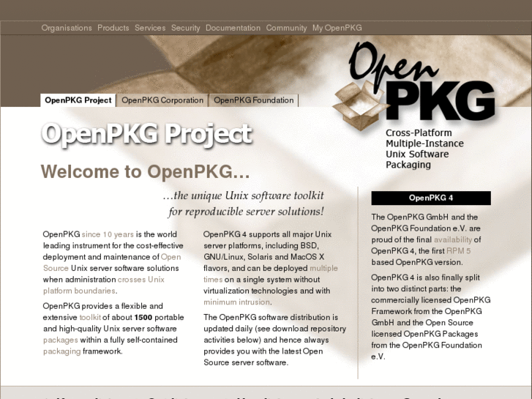Open the Organisations menu
This screenshot has height=399, width=532.
pyautogui.click(x=67, y=28)
